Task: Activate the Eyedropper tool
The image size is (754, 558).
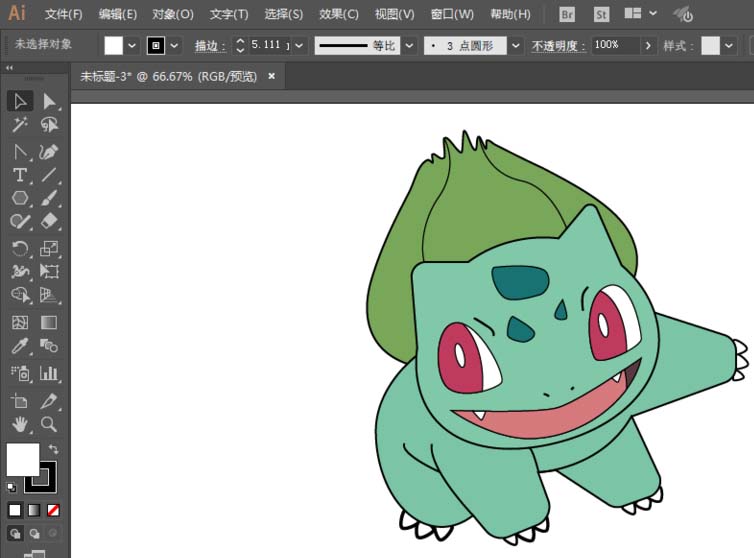Action: point(20,347)
